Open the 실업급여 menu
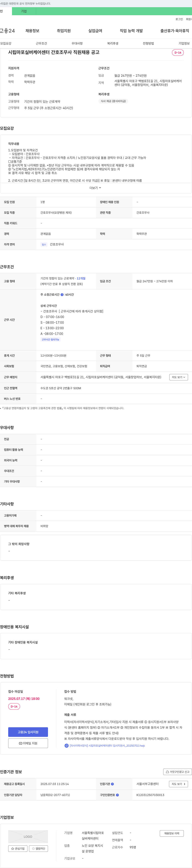The width and height of the screenshot is (192, 868). pyautogui.click(x=95, y=31)
